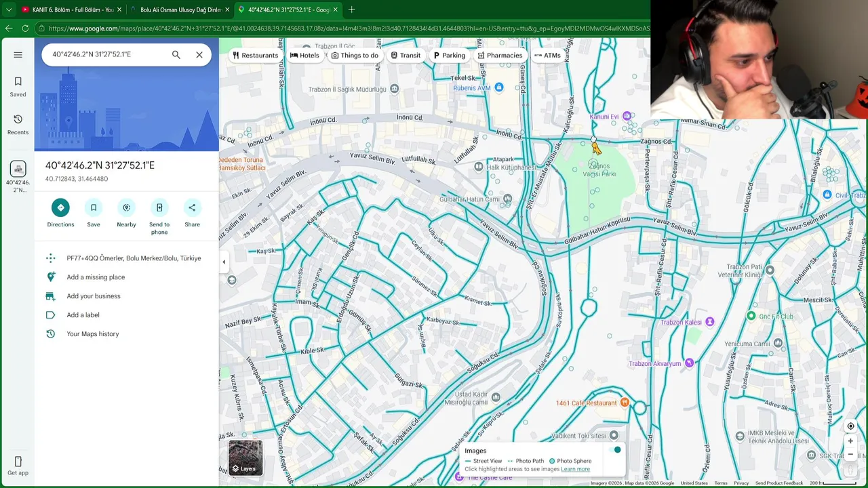
Task: Open Your Maps history
Action: tap(126, 334)
